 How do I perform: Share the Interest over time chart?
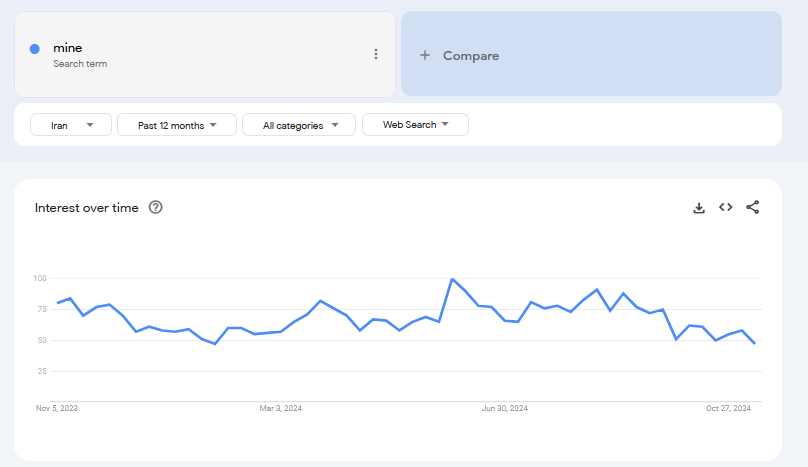point(753,207)
